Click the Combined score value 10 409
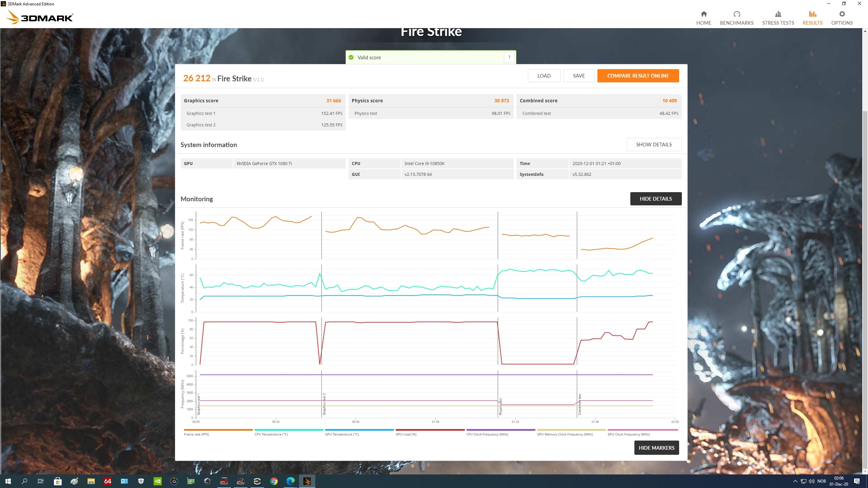 (x=669, y=101)
